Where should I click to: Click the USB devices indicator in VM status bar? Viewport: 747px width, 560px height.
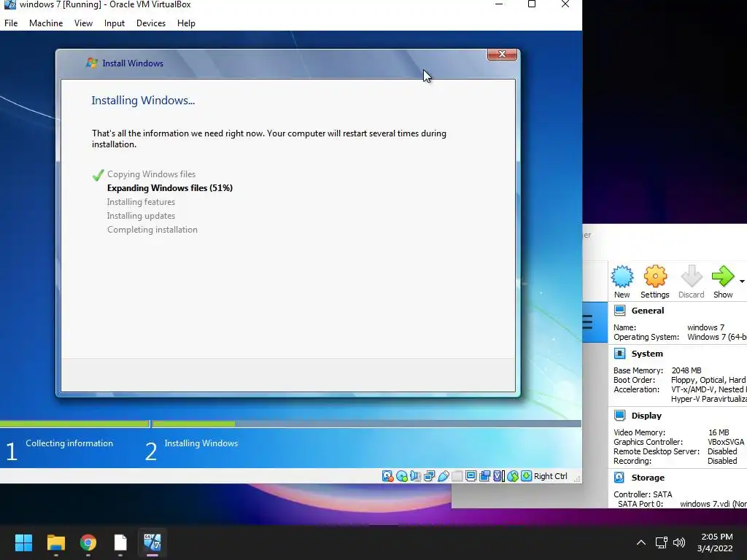point(443,476)
